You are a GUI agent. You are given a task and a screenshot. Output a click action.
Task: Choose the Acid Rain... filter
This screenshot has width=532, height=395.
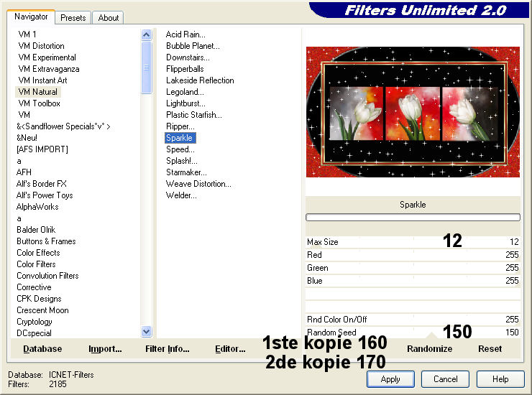[185, 34]
